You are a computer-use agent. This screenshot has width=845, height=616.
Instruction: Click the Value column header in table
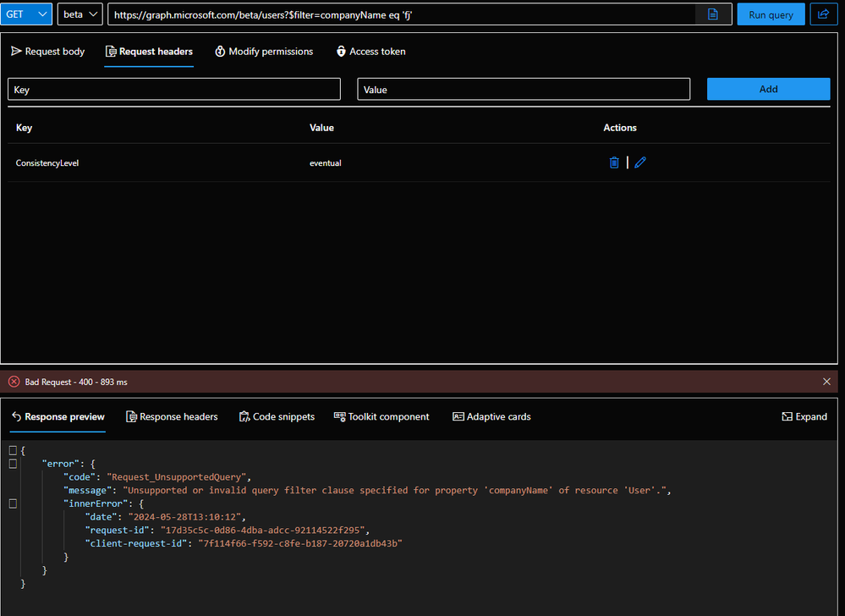point(321,128)
